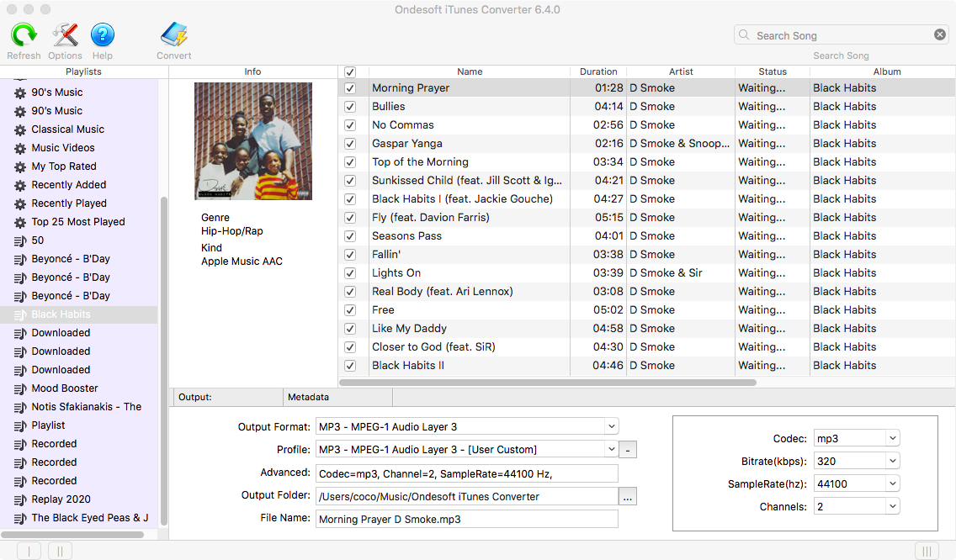Click playlist icon beside 50
The height and width of the screenshot is (560, 956).
(20, 240)
